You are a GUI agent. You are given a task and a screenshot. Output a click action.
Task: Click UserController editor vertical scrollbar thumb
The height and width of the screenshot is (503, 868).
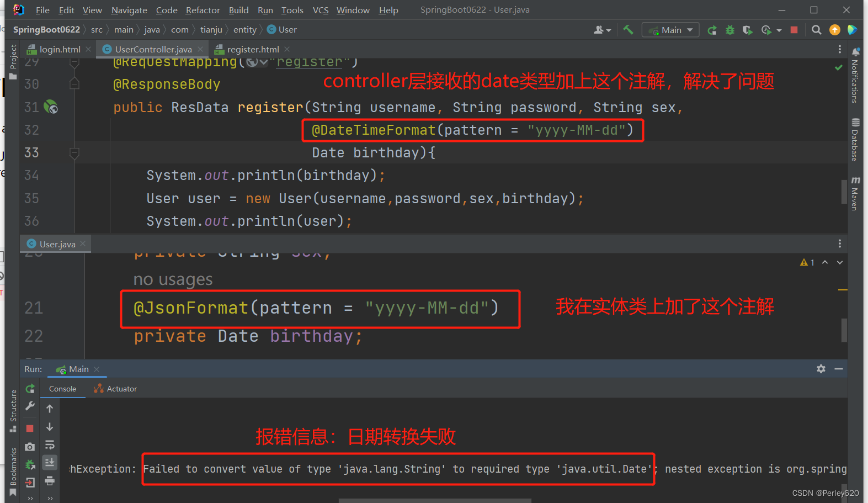pos(844,192)
